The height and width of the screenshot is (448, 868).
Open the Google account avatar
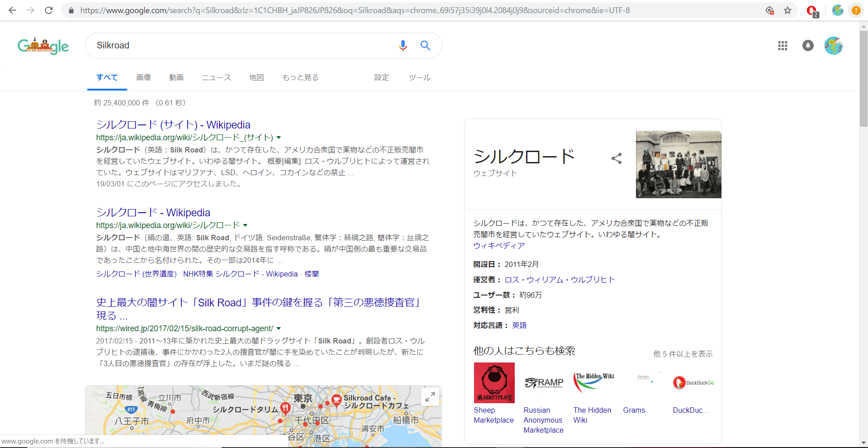tap(833, 46)
